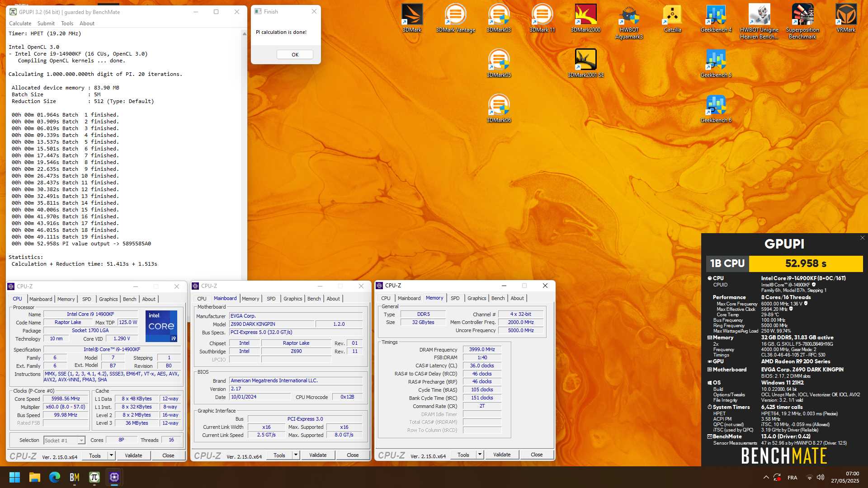Click the Multiplier x60.0 value in CPU-Z
Viewport: 868px width, 488px height.
click(x=66, y=407)
